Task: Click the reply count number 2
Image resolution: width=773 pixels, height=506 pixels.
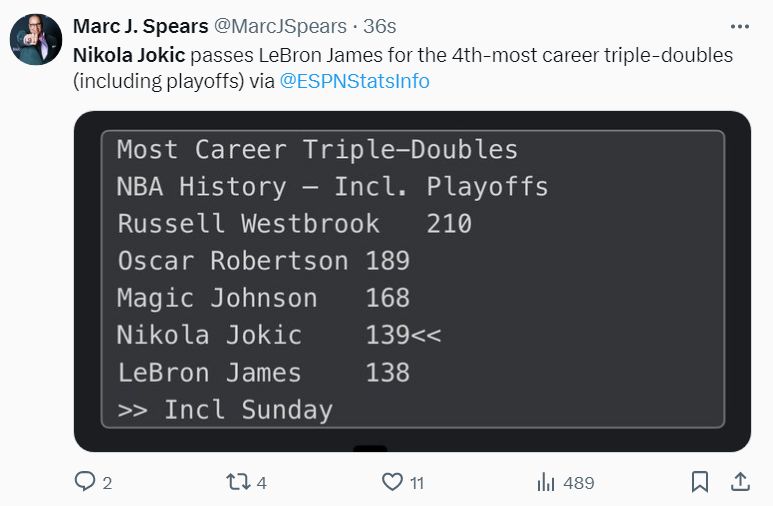Action: 107,483
